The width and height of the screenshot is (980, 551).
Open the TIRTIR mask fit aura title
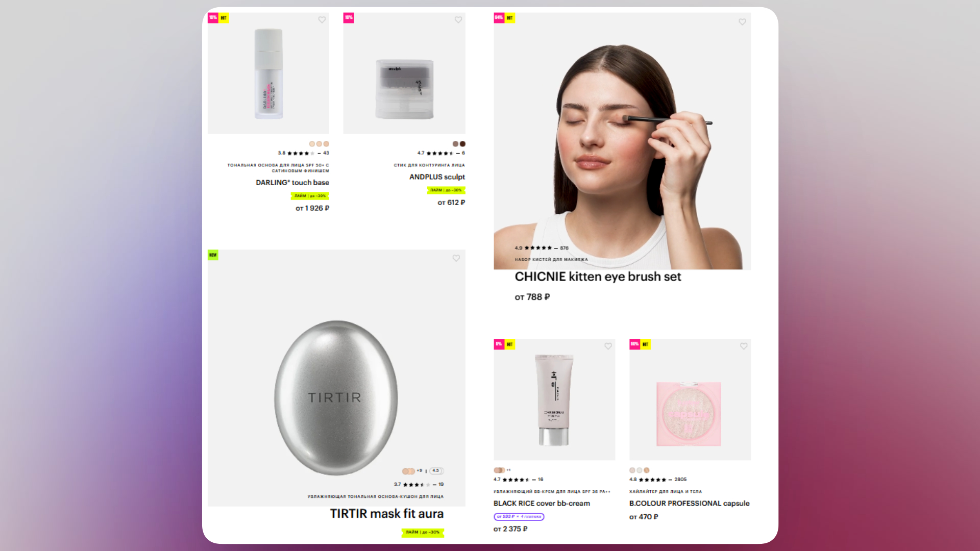tap(386, 514)
